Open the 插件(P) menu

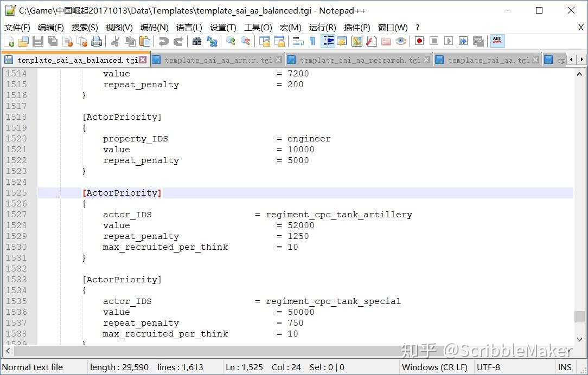(357, 27)
